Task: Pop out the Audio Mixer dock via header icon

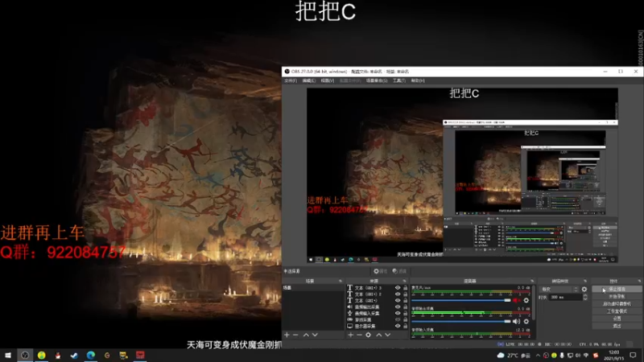Action: tap(532, 281)
